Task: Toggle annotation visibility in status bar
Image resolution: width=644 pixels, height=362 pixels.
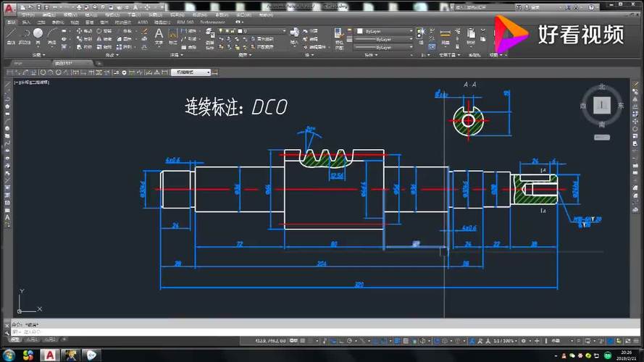Action: (x=472, y=341)
